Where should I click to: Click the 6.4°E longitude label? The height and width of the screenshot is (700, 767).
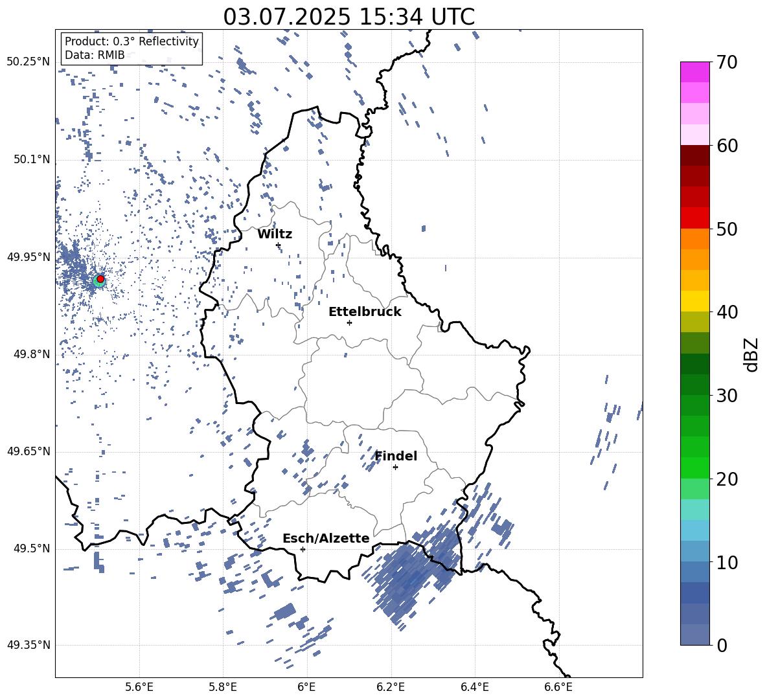point(474,687)
